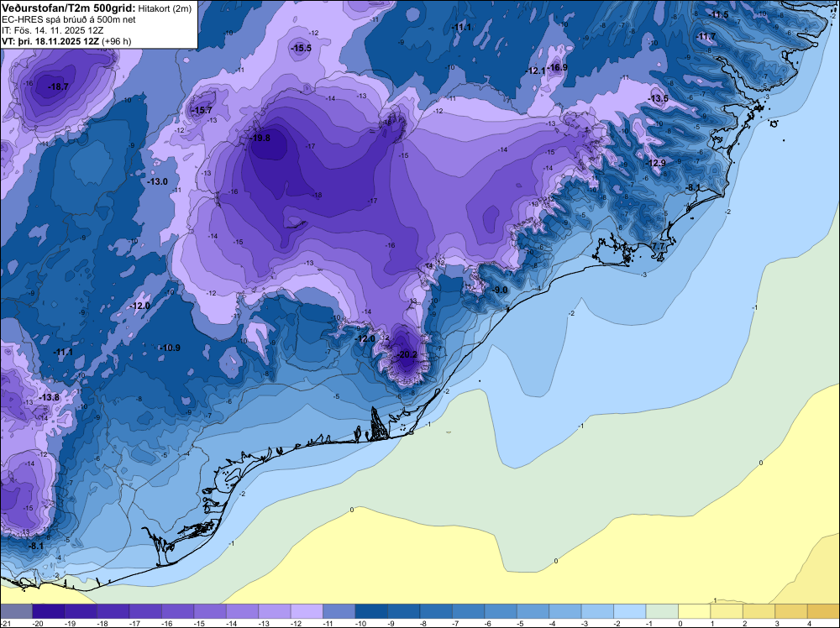This screenshot has width=840, height=628.
Task: Click the map title 'Veðurstofan/T2m 500grid: Hitakort (2m)'
Action: click(97, 8)
